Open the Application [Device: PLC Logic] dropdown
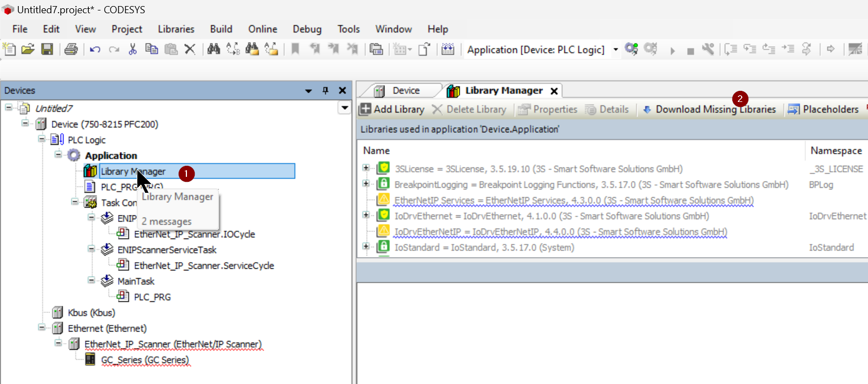The width and height of the screenshot is (868, 384). (616, 50)
